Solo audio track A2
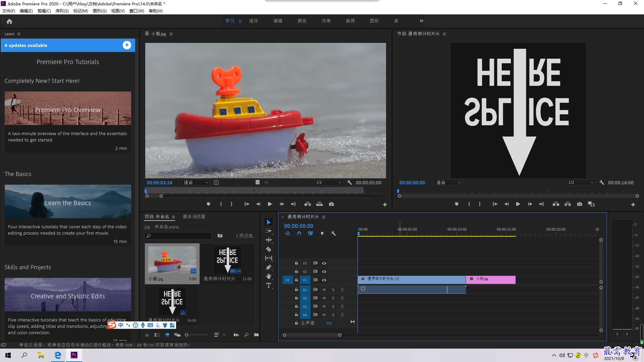This screenshot has height=362, width=644. tap(333, 298)
